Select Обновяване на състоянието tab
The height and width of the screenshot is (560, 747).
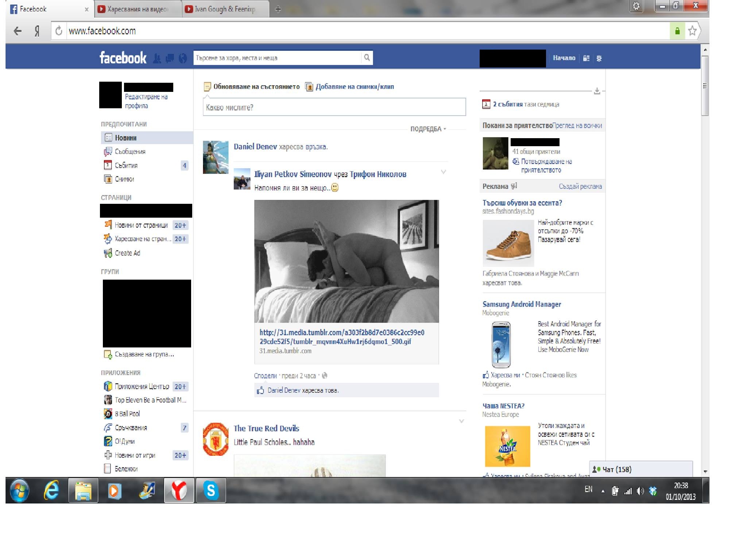[x=252, y=87]
